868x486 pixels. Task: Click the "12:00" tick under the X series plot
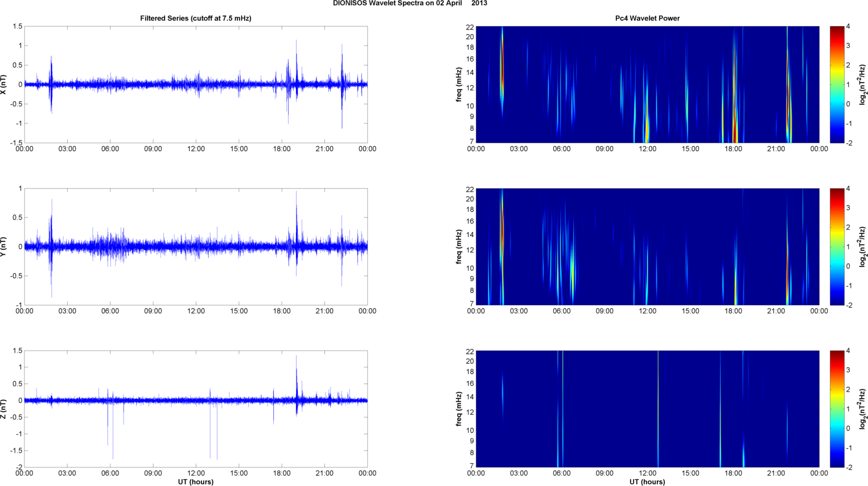coord(196,149)
